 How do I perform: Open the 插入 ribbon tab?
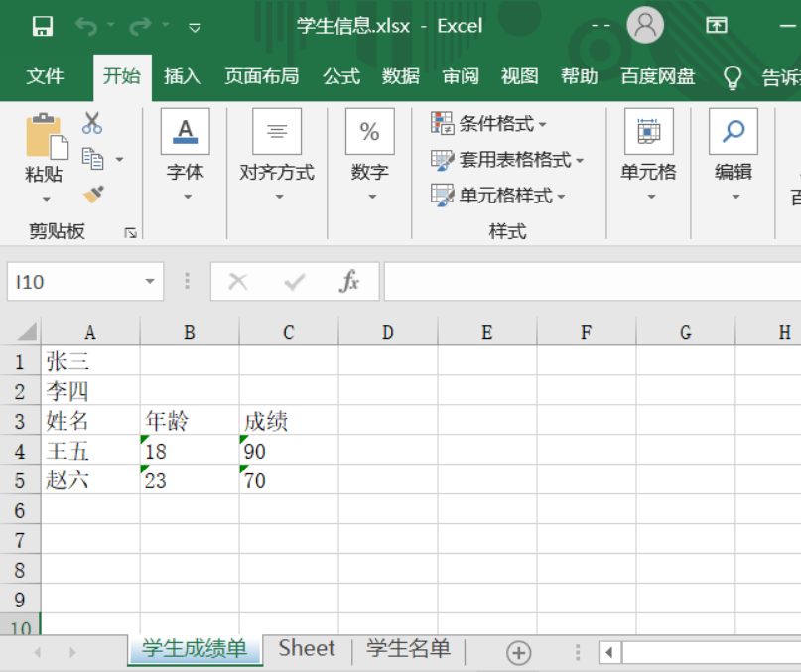click(x=182, y=76)
